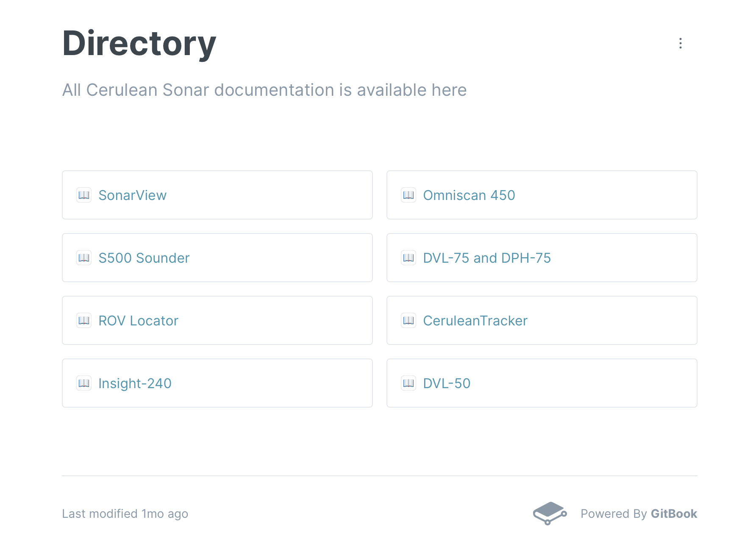
Task: Click the book icon beside DVL-50
Action: [409, 383]
